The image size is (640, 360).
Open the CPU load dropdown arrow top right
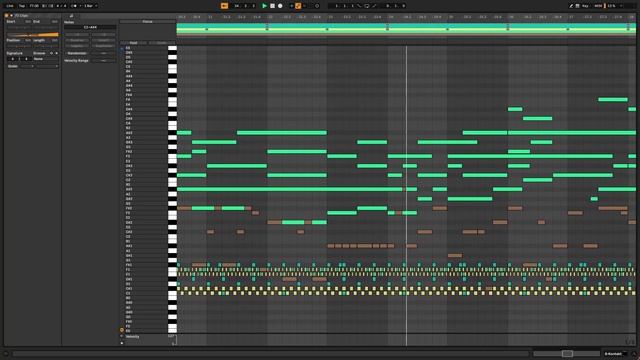pos(621,6)
